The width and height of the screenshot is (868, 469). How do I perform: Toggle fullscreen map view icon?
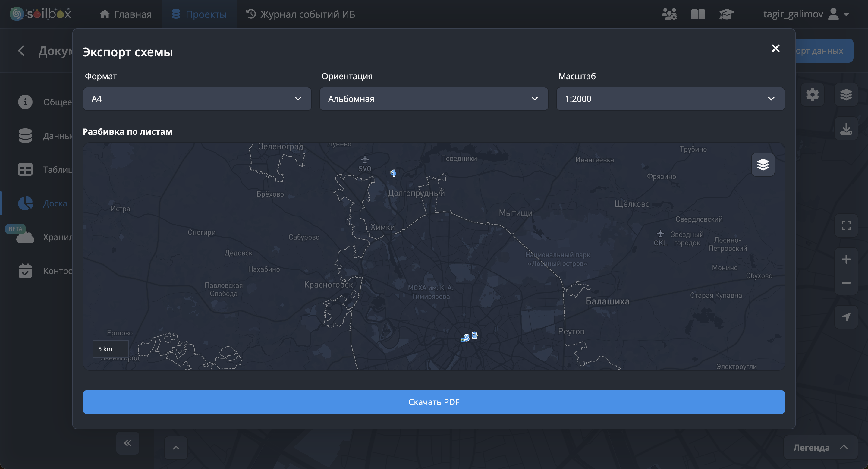point(846,225)
